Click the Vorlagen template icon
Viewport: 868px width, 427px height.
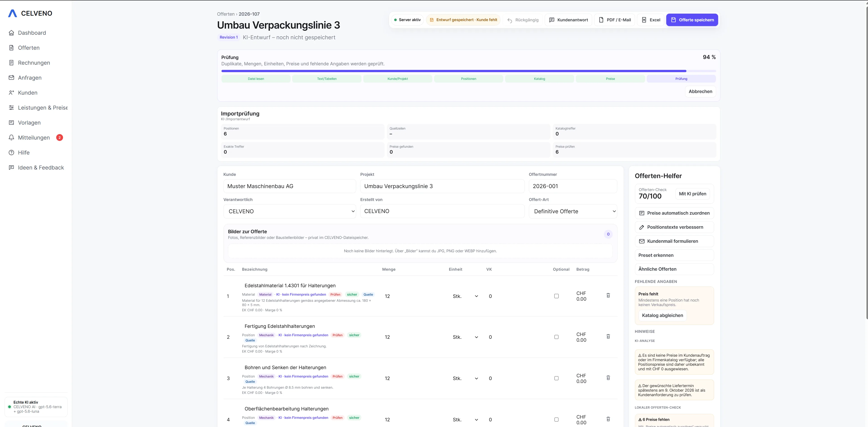point(12,123)
